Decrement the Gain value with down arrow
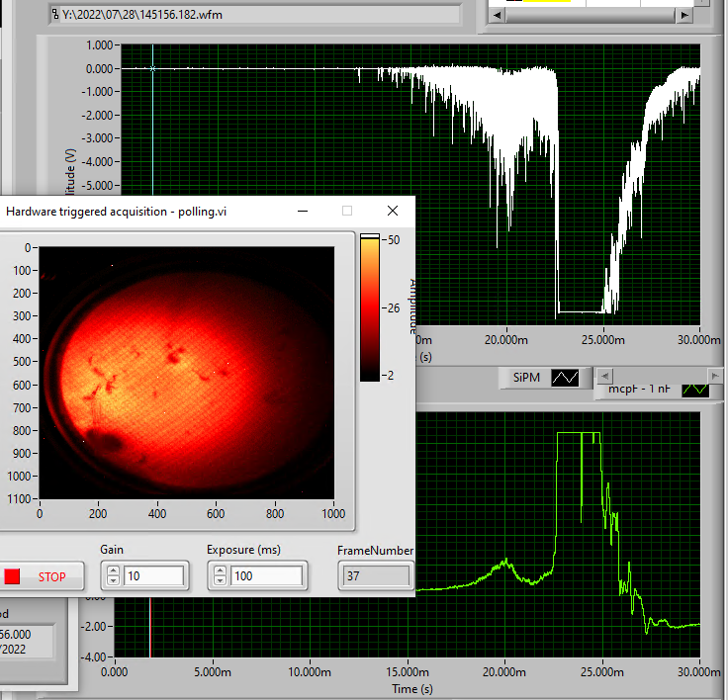Viewport: 728px width, 700px height. point(114,581)
